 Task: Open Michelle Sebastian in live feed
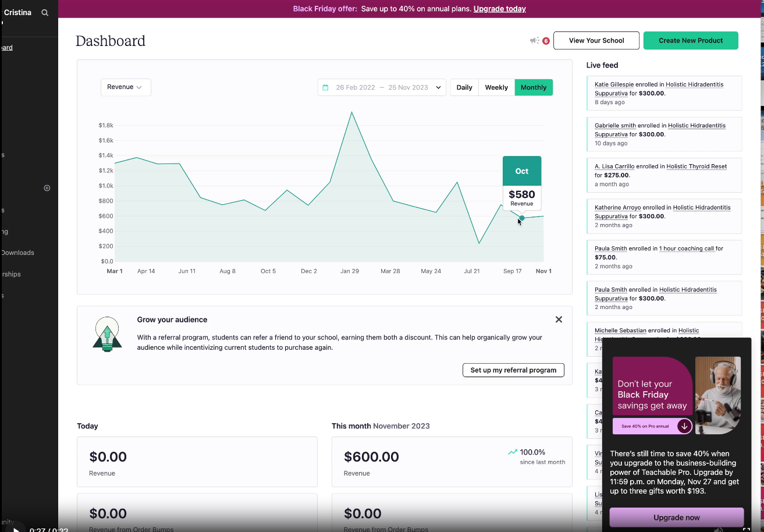[620, 331]
